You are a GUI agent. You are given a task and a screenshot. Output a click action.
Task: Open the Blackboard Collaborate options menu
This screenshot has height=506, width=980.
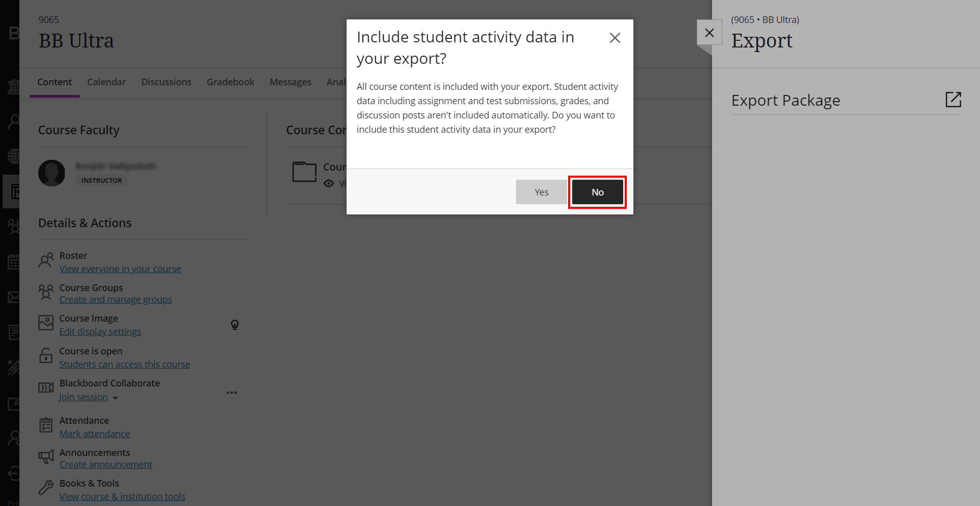232,392
